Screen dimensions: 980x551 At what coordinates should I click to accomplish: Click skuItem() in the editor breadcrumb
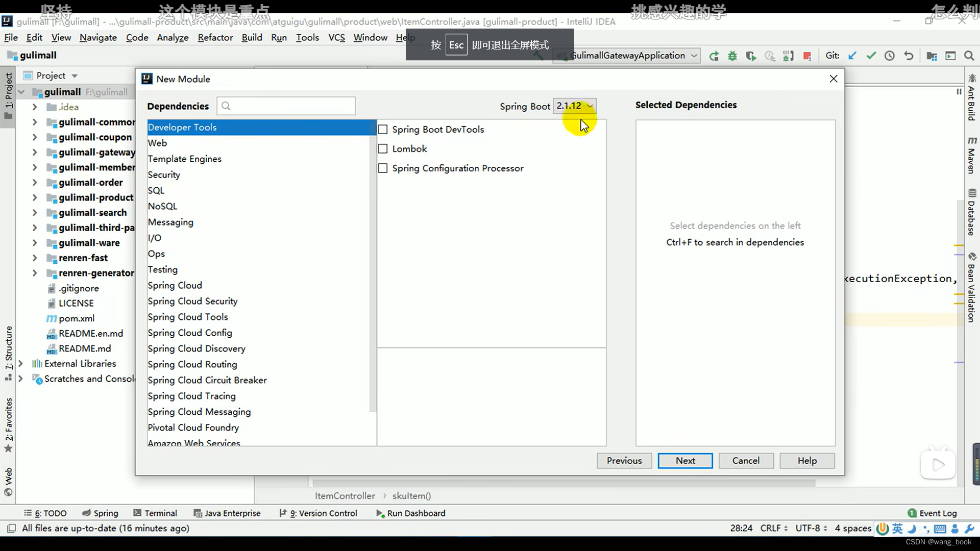click(x=412, y=496)
